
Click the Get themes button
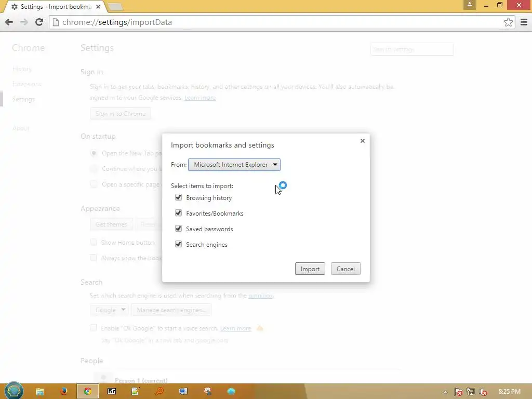coord(111,224)
